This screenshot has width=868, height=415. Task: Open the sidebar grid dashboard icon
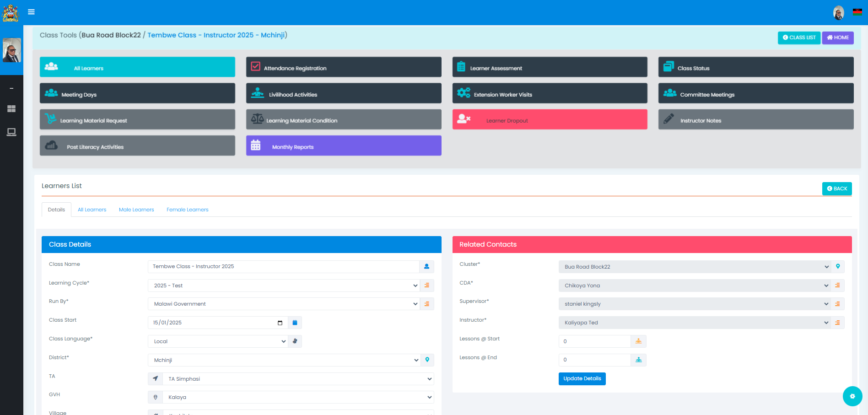pos(11,109)
